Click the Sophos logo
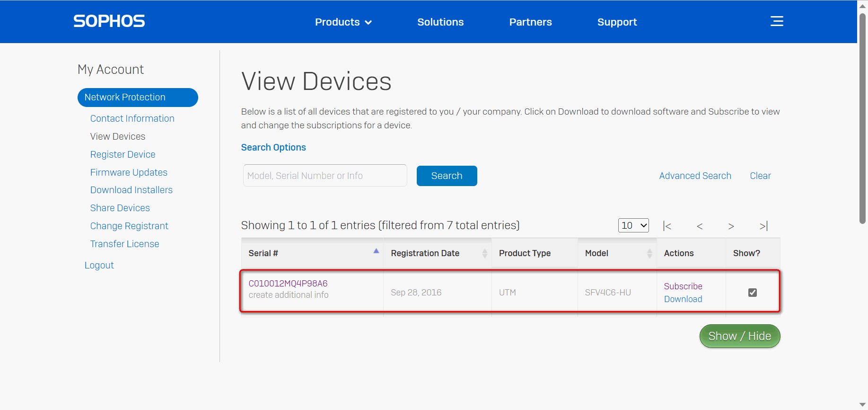 pos(109,21)
